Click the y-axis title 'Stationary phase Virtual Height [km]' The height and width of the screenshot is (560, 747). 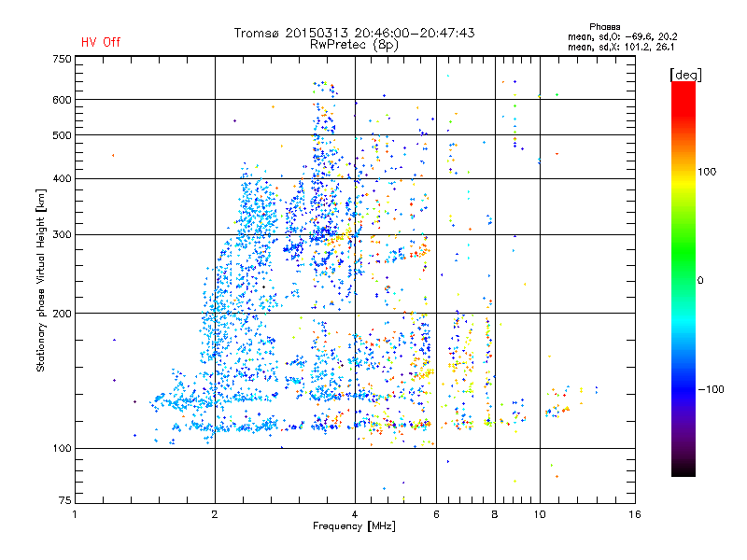(40, 280)
